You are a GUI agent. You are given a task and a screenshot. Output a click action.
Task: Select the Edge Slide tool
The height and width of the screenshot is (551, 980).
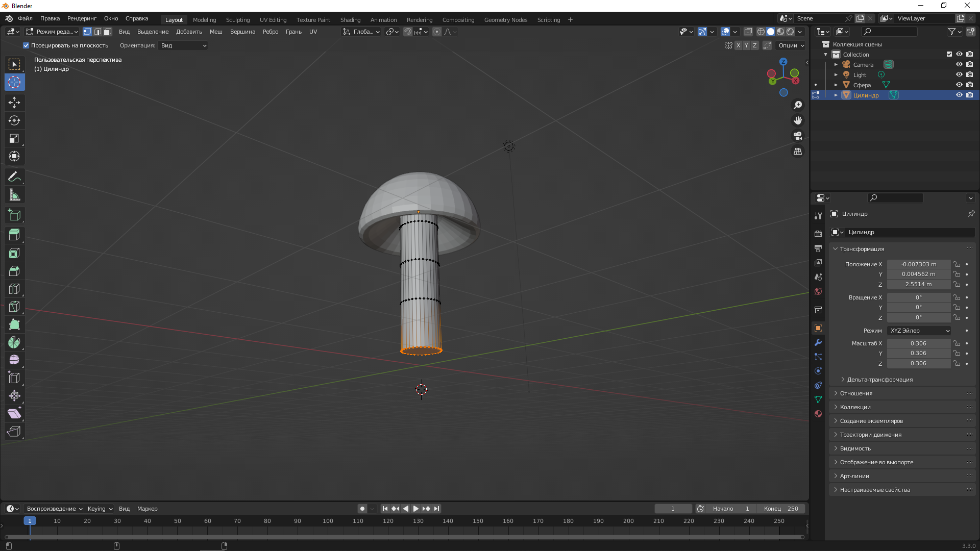coord(14,378)
